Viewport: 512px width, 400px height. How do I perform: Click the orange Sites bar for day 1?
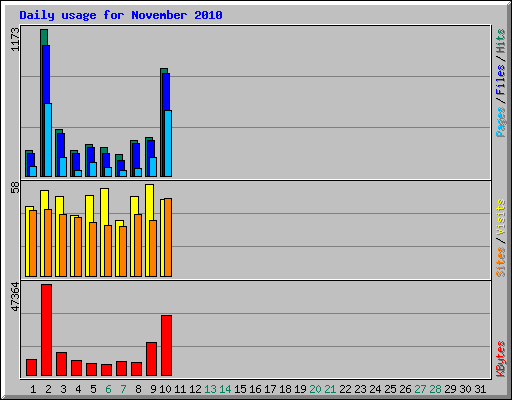(x=33, y=243)
